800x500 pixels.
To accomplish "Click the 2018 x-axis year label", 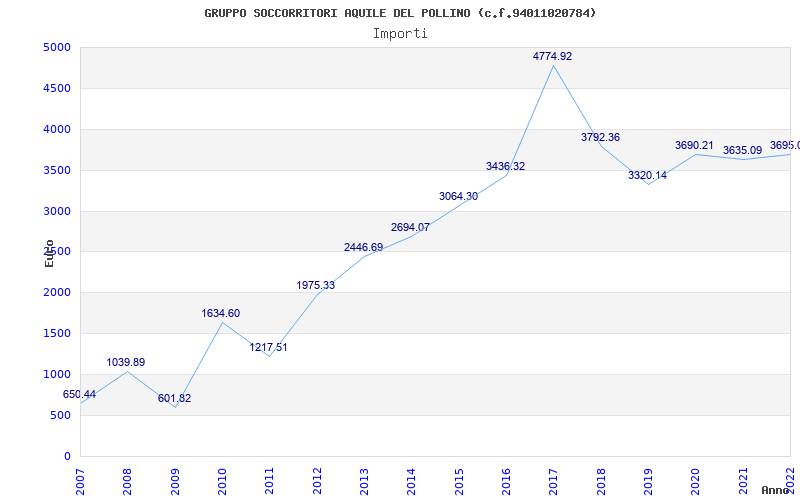I will point(601,482).
